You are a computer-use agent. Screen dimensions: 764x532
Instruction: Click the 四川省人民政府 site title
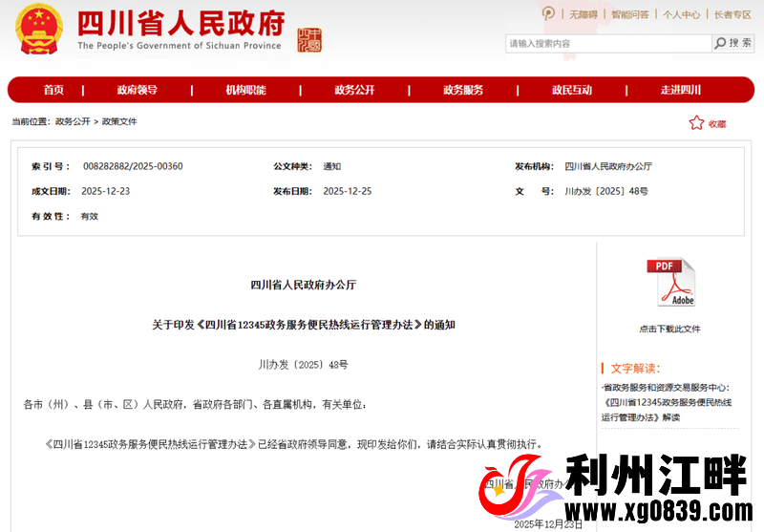pyautogui.click(x=181, y=23)
